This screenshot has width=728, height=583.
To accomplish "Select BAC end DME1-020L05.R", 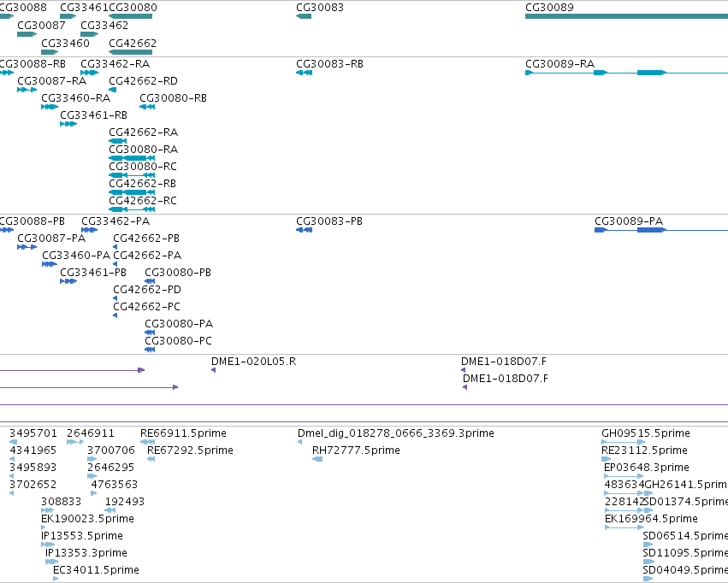I will (214, 370).
